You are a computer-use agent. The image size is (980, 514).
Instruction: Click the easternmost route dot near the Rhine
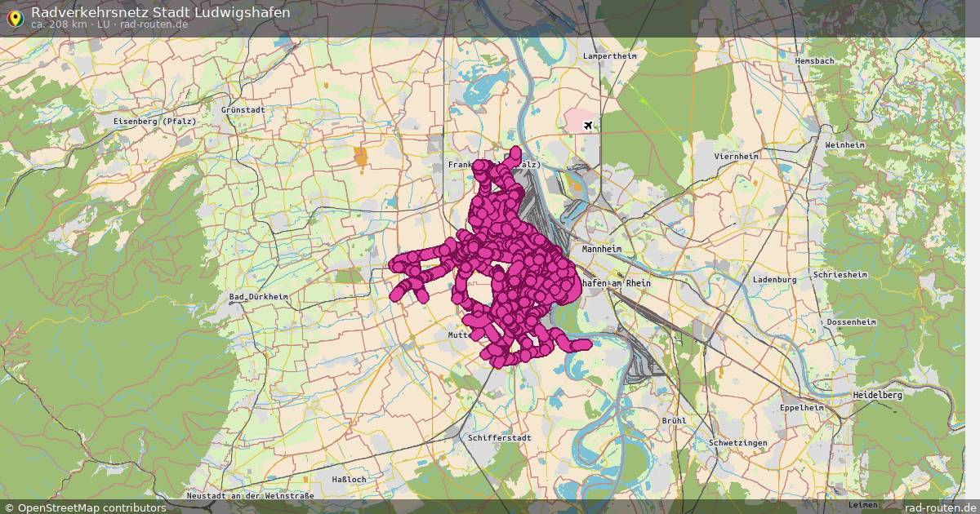click(585, 345)
